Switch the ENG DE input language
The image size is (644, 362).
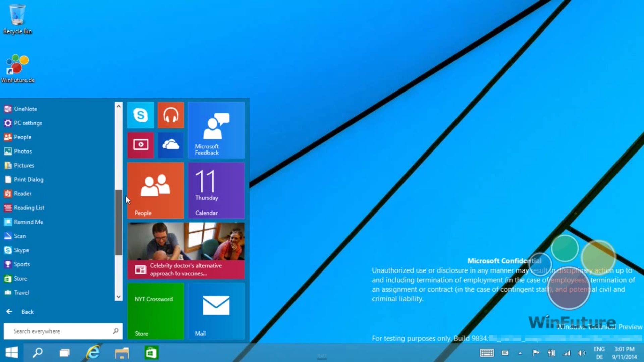point(599,353)
